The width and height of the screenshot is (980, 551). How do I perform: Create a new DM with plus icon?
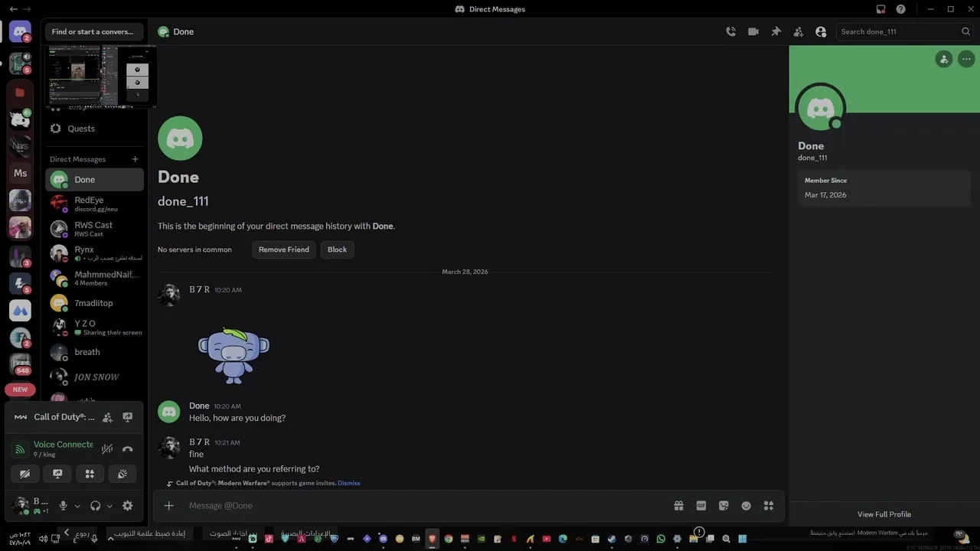135,159
